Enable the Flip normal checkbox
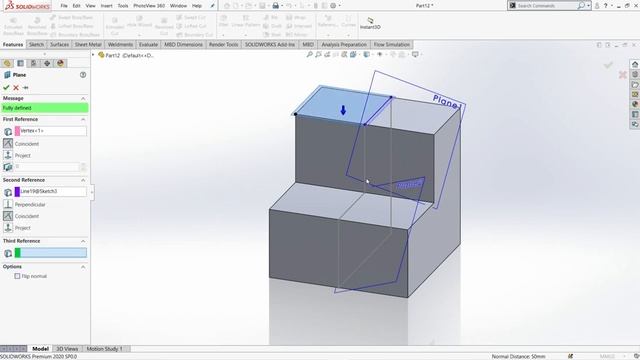Screen dimensions: 640x360 point(17,276)
